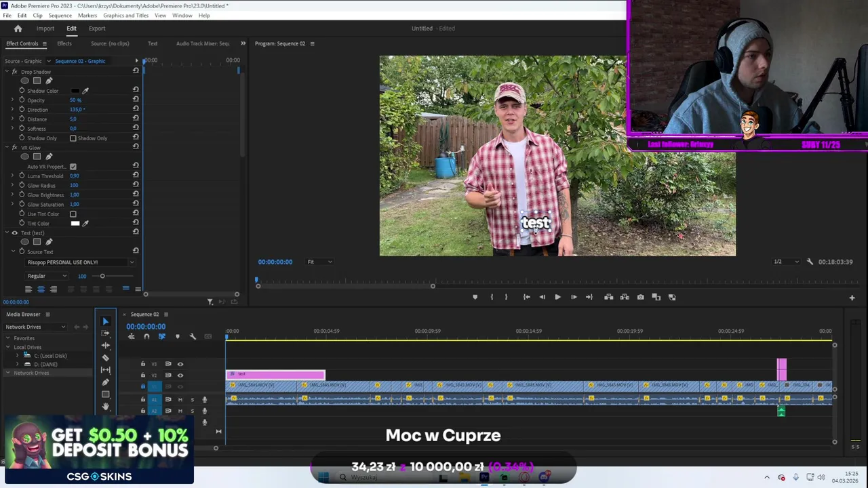Create ellipse mask for Drop Shadow
Viewport: 868px width, 488px height.
(25, 81)
